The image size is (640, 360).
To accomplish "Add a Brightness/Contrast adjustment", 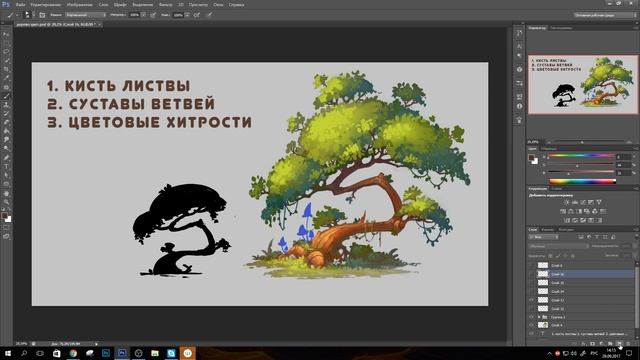I will (567, 202).
